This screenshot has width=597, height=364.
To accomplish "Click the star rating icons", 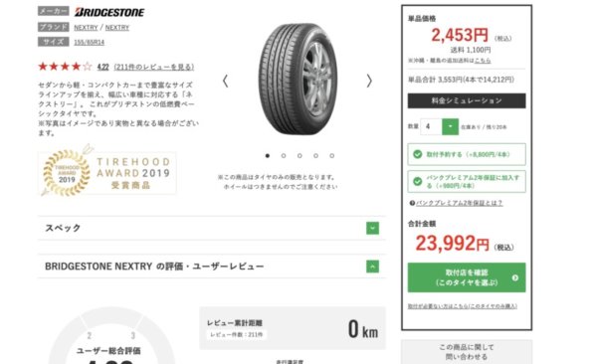I will pos(65,67).
